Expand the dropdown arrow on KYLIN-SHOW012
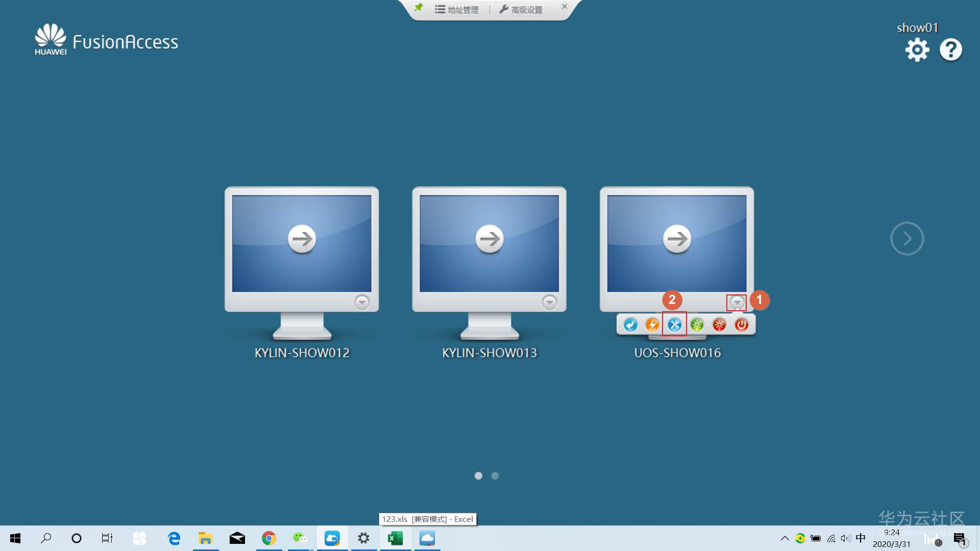 362,302
